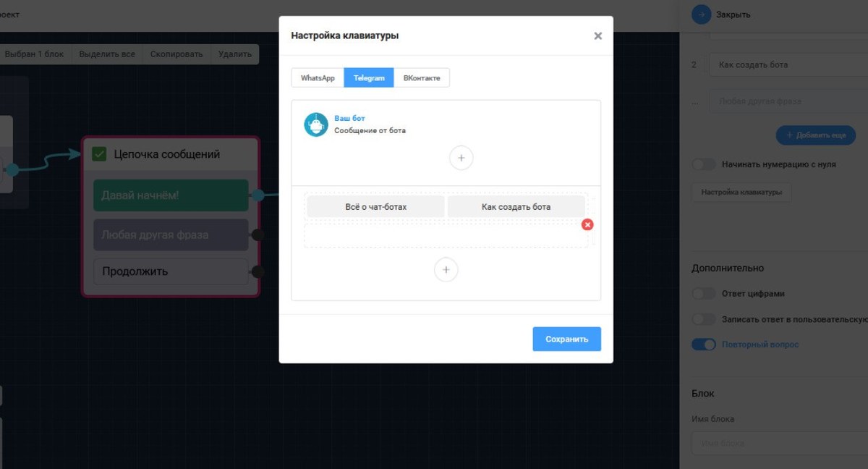This screenshot has height=469, width=868.
Task: Click the Как создать бота keyboard button
Action: pos(516,207)
